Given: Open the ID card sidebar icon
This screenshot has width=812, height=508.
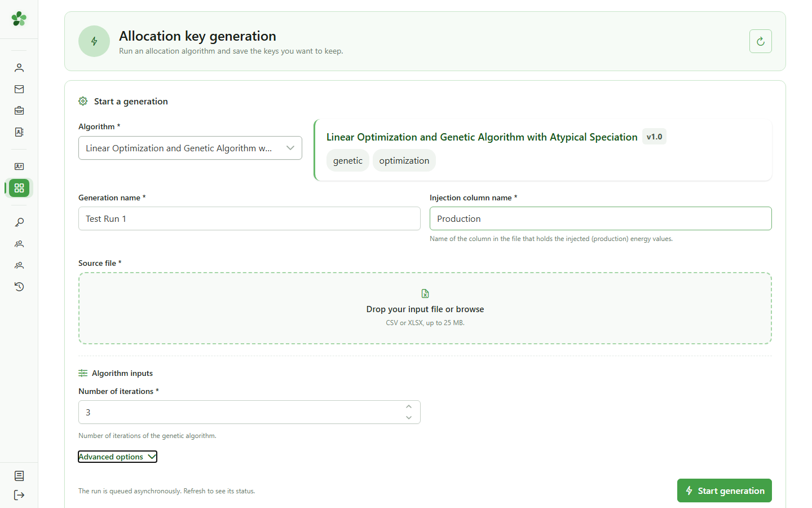Looking at the screenshot, I should [19, 167].
